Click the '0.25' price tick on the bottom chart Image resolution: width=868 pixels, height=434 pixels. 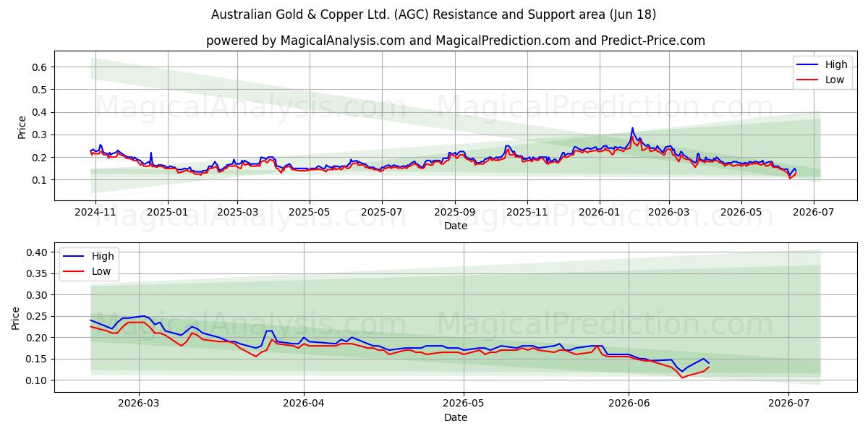pyautogui.click(x=38, y=316)
